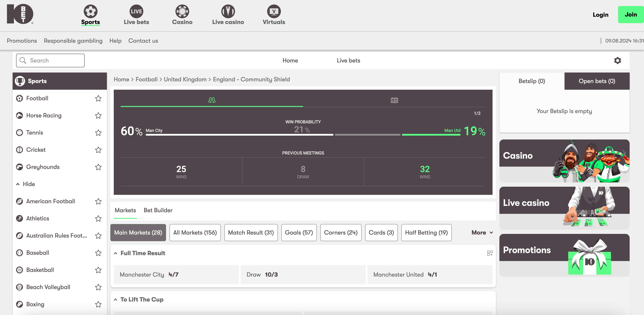Click the Baseball icon

coord(19,253)
